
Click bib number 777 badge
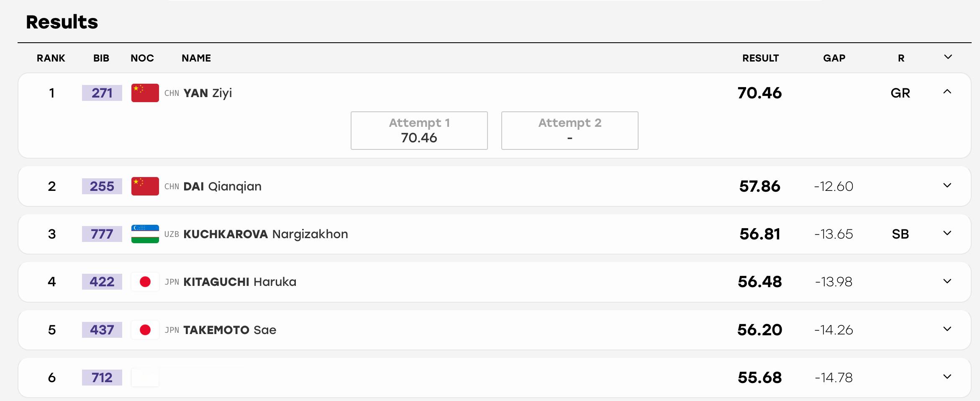[102, 234]
